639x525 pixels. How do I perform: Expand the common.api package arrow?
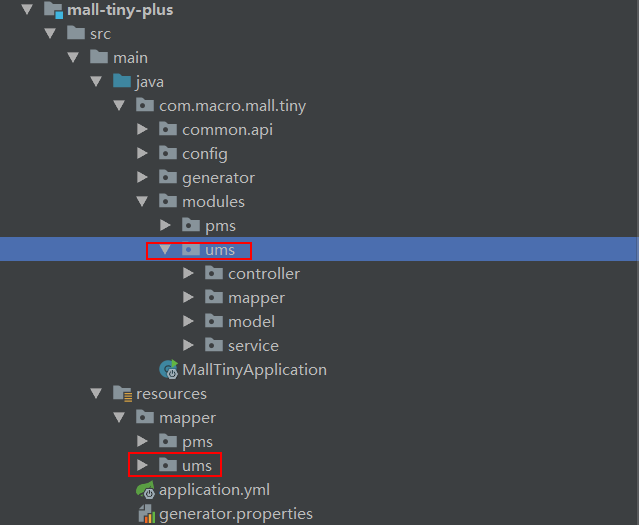click(142, 129)
